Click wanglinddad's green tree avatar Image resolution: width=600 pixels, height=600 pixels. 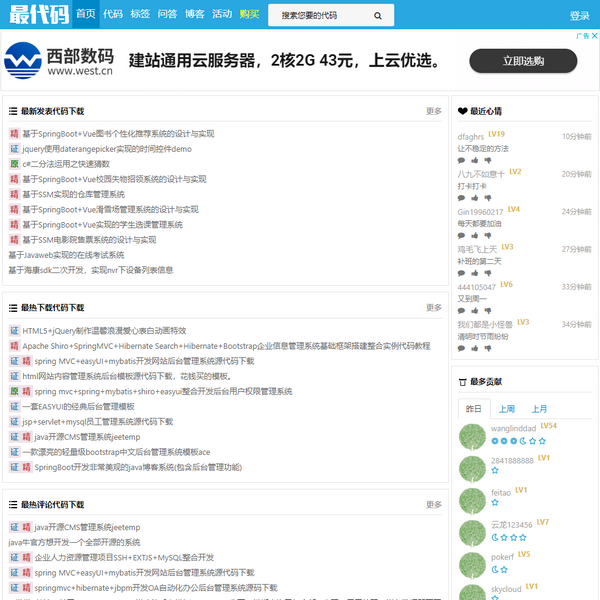(x=473, y=437)
